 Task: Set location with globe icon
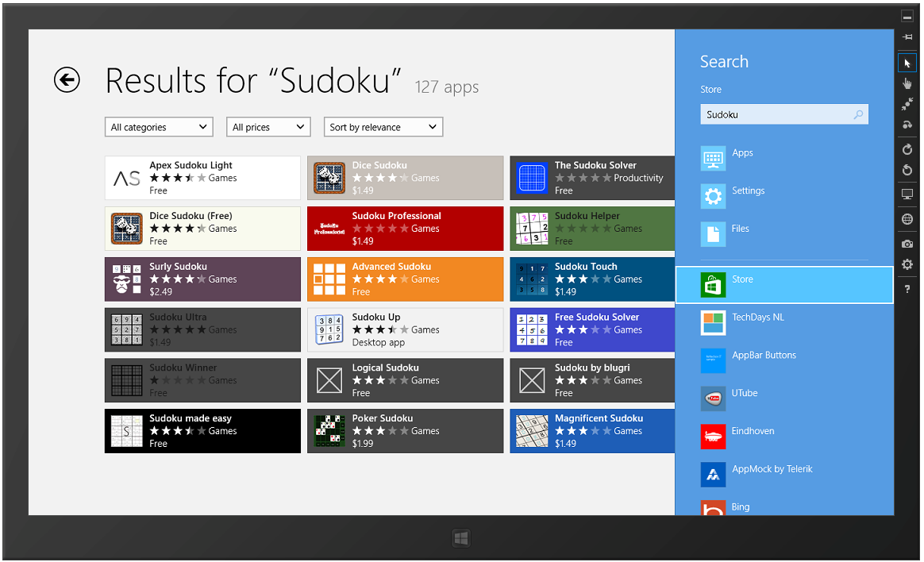point(907,219)
